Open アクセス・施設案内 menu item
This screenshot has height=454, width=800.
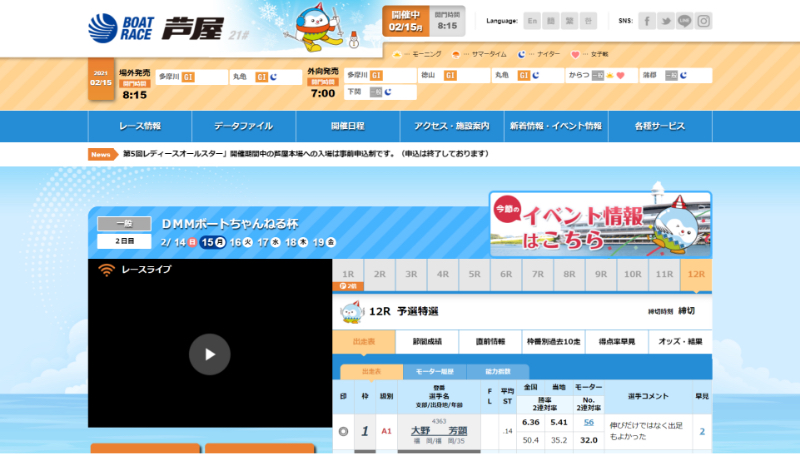[451, 127]
